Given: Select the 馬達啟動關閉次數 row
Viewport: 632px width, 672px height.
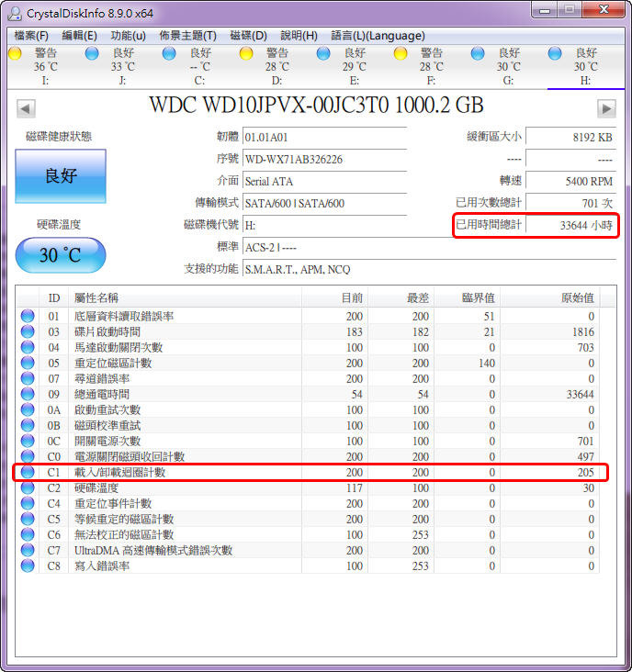Looking at the screenshot, I should [x=308, y=347].
